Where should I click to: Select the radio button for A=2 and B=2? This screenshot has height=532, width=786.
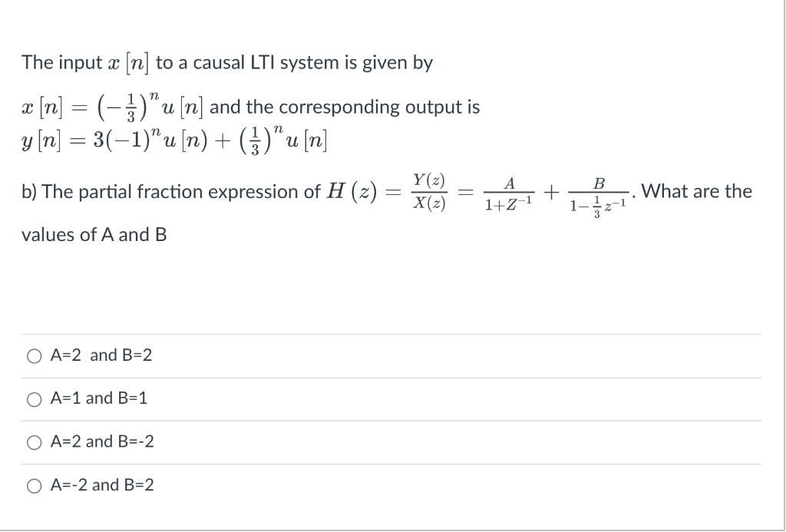pos(32,355)
